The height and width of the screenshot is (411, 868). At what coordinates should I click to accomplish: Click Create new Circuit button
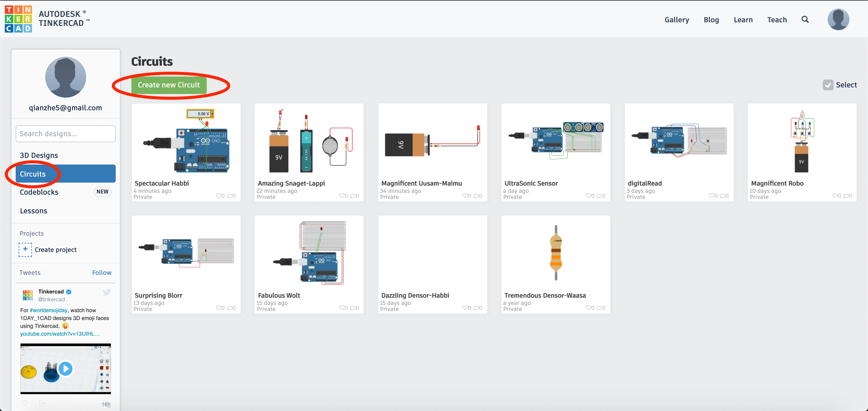168,85
